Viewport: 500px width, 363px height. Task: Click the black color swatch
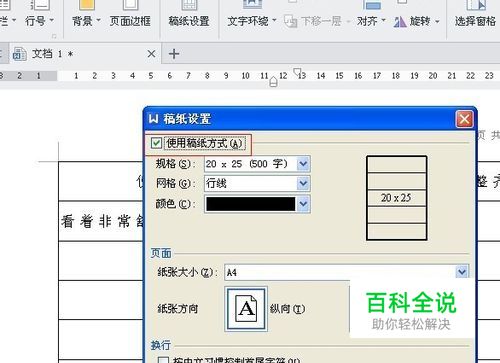[x=251, y=204]
